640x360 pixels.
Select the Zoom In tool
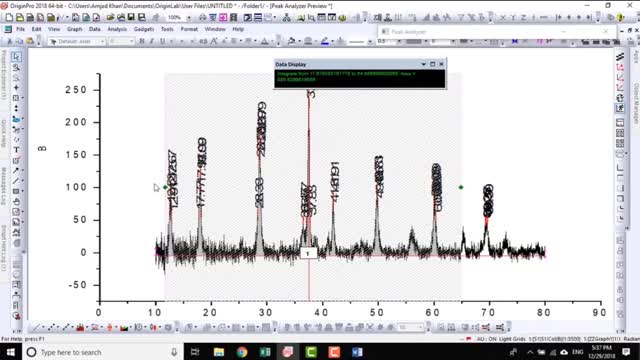point(16,67)
